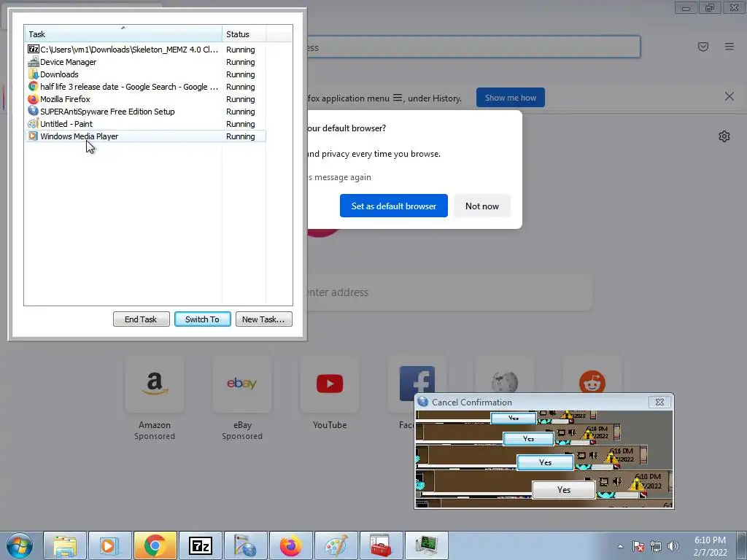Click the Firefox address bar

point(473,47)
